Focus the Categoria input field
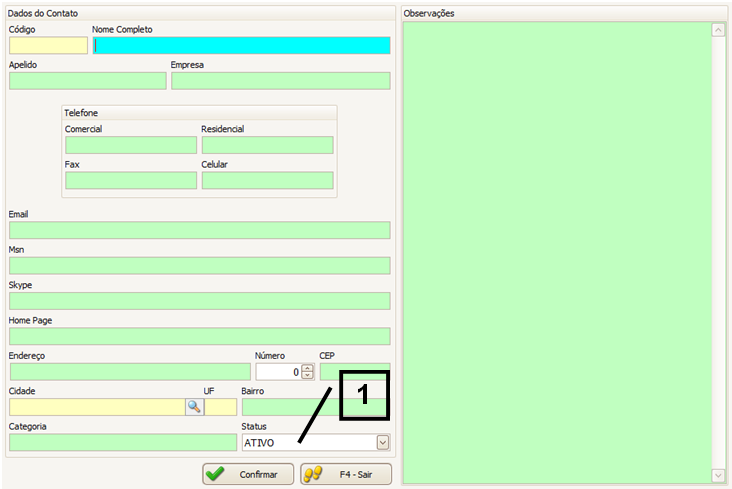The height and width of the screenshot is (489, 732). pyautogui.click(x=123, y=442)
